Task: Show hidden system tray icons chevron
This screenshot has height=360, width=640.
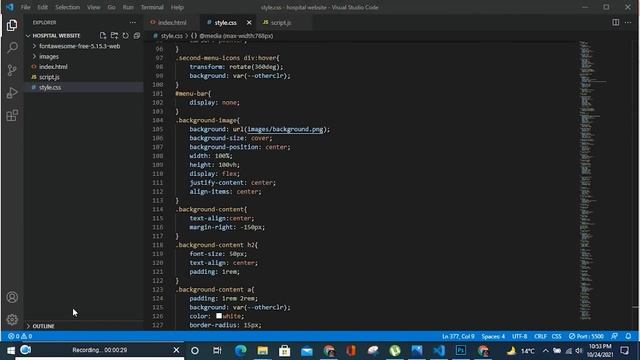Action: click(x=545, y=351)
